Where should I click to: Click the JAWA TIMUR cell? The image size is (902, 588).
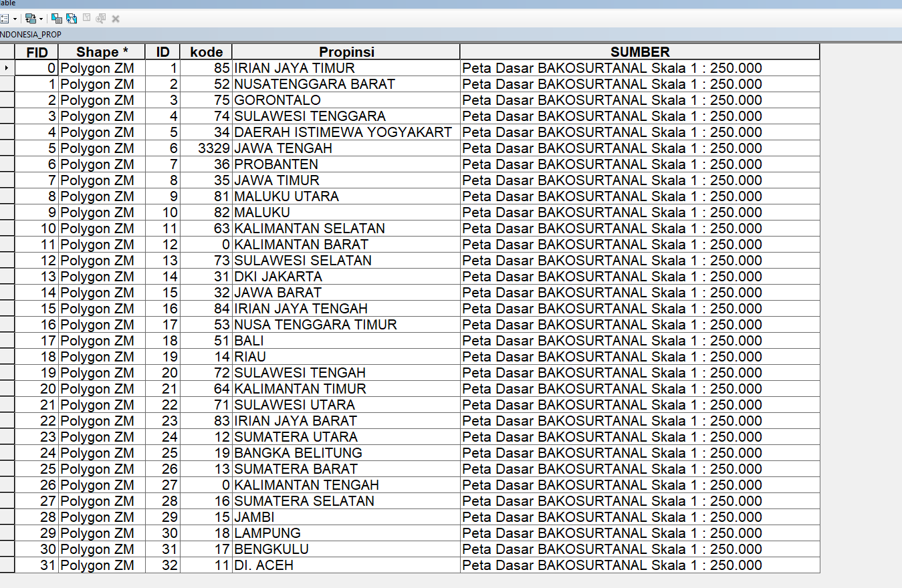[346, 180]
